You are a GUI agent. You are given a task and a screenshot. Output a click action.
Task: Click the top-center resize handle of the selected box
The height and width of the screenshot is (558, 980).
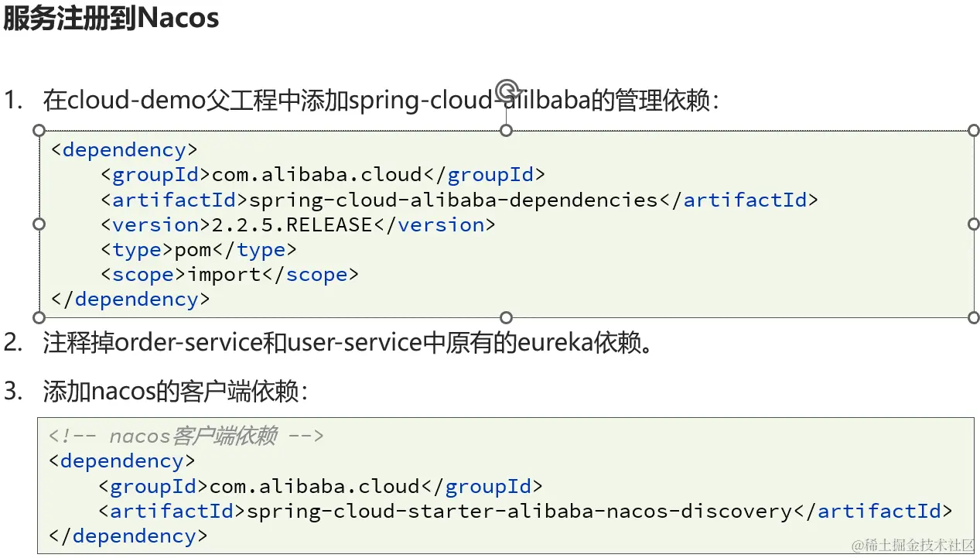pyautogui.click(x=507, y=130)
